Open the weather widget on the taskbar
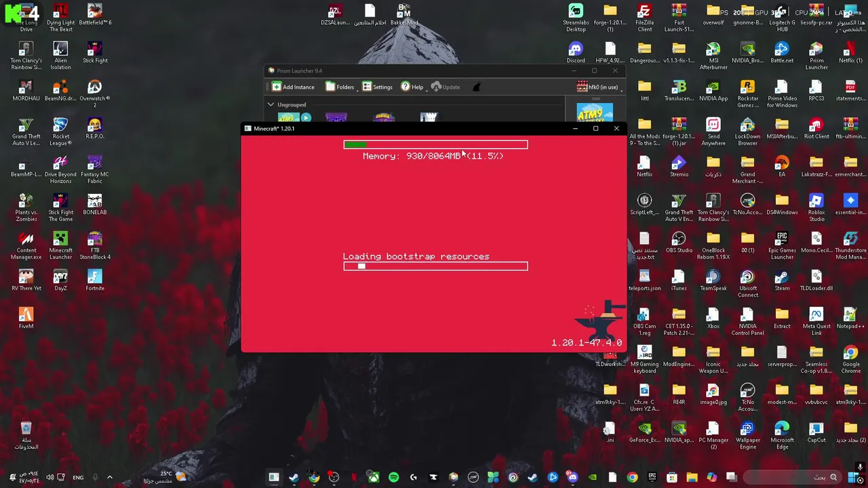 tap(164, 477)
